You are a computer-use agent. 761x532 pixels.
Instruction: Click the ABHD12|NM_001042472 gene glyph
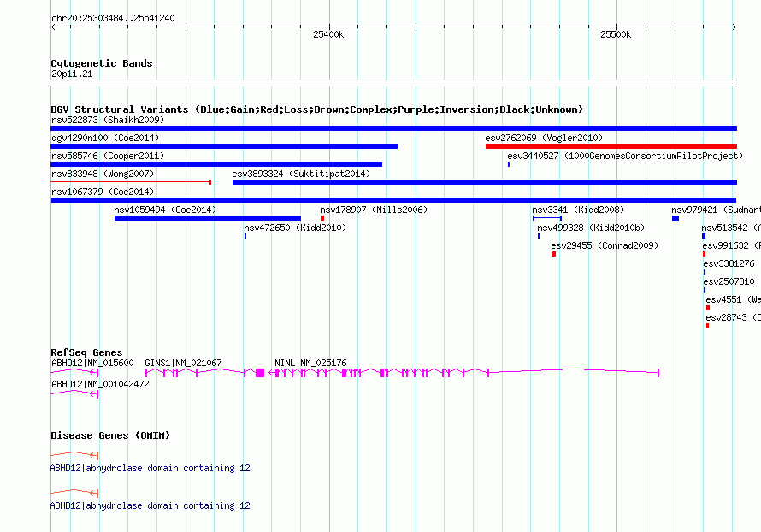pos(74,393)
